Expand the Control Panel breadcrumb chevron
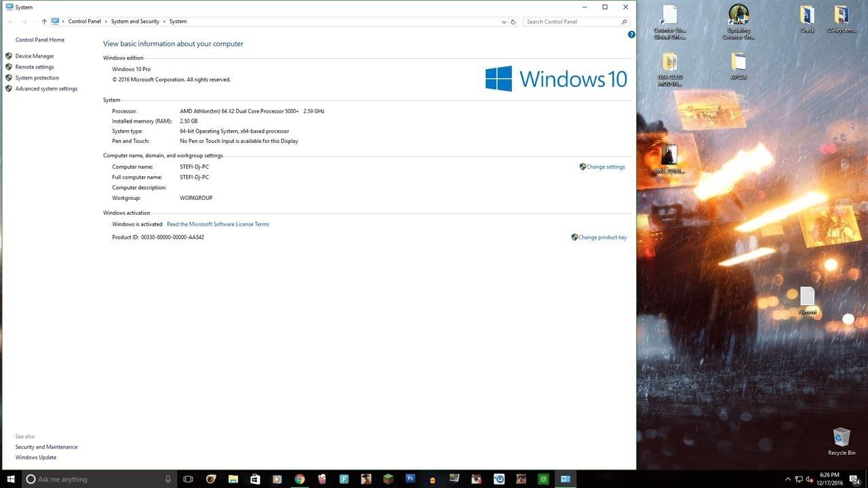 pyautogui.click(x=106, y=22)
